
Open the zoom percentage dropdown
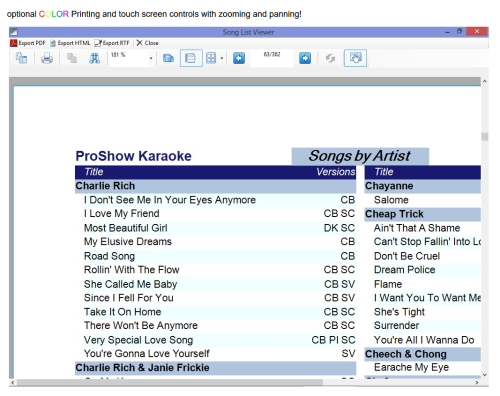151,58
